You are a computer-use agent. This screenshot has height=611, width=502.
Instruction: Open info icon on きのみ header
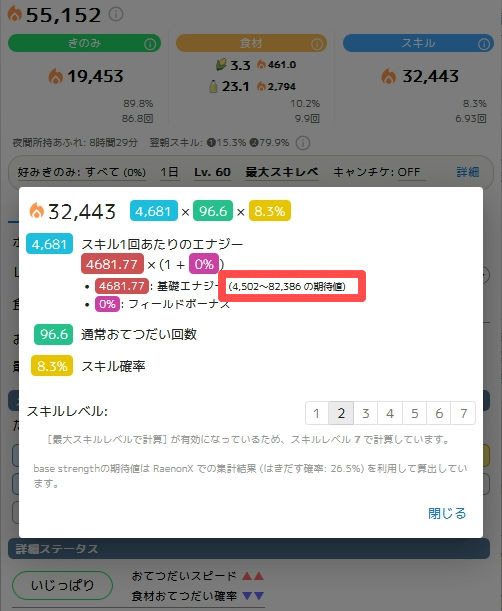[x=150, y=44]
